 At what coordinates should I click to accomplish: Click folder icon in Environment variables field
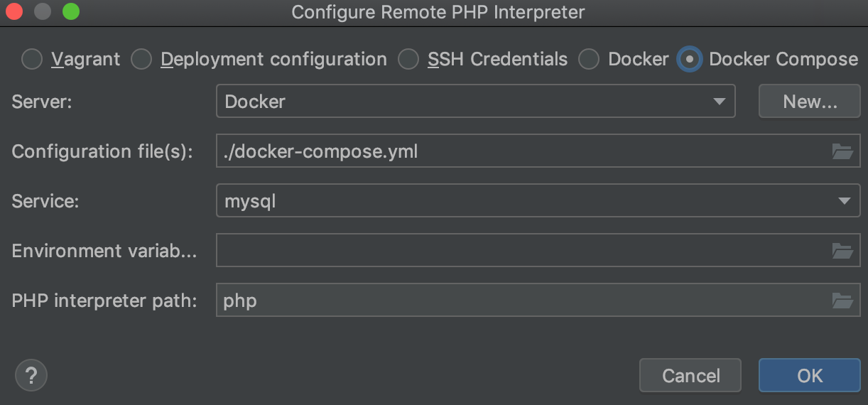(842, 251)
